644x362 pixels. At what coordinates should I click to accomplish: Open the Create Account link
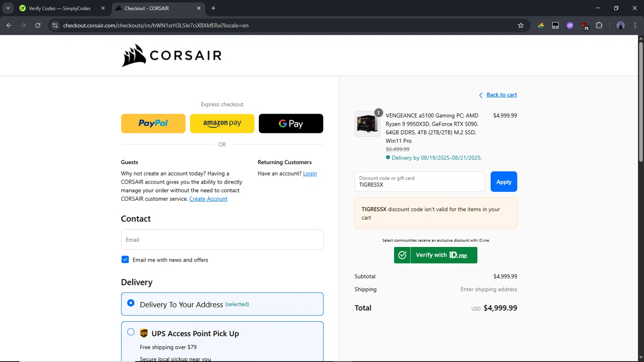tap(208, 199)
